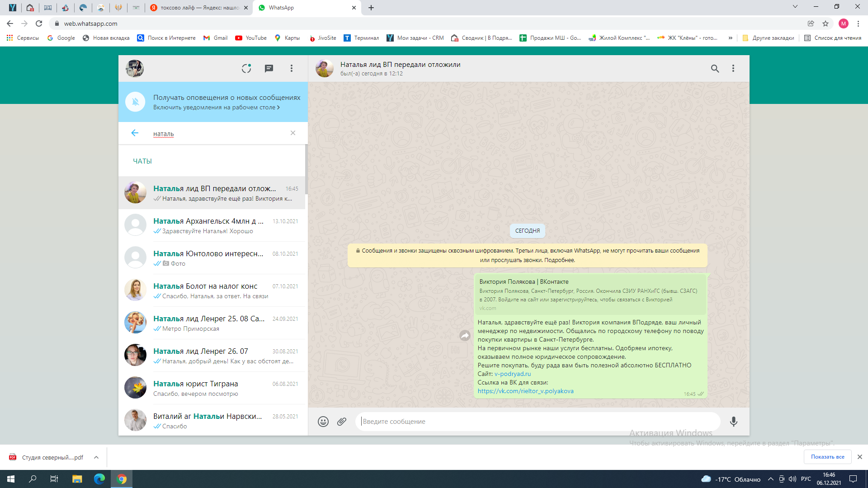Bookmark this page with star icon
The image size is (868, 488).
coord(826,23)
